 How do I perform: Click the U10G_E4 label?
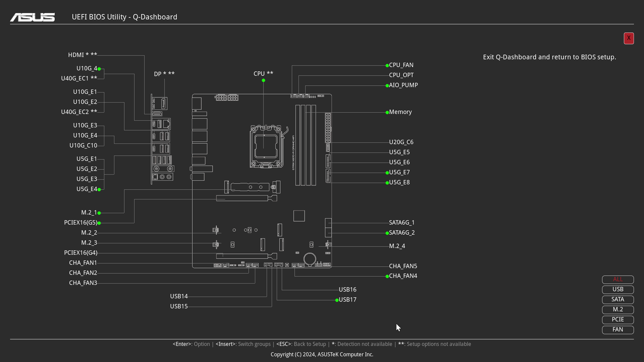click(85, 136)
